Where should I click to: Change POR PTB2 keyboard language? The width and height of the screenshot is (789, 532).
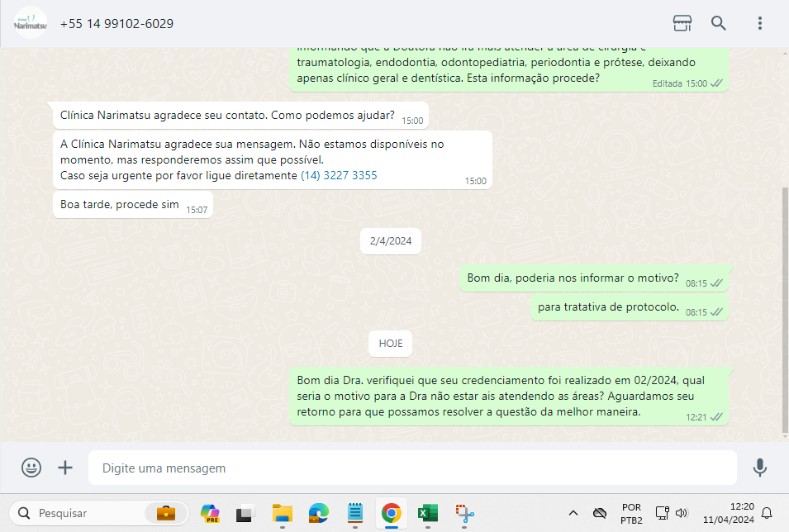pos(631,513)
